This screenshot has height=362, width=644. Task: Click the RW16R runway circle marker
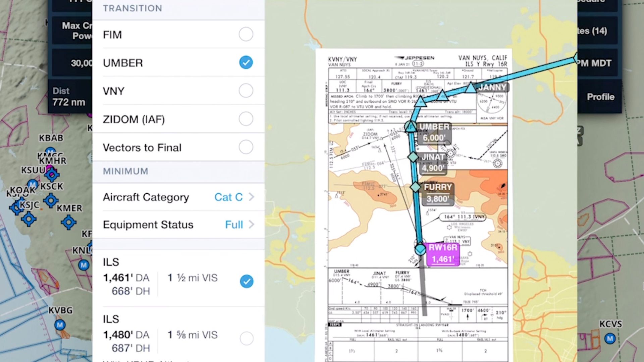click(420, 249)
